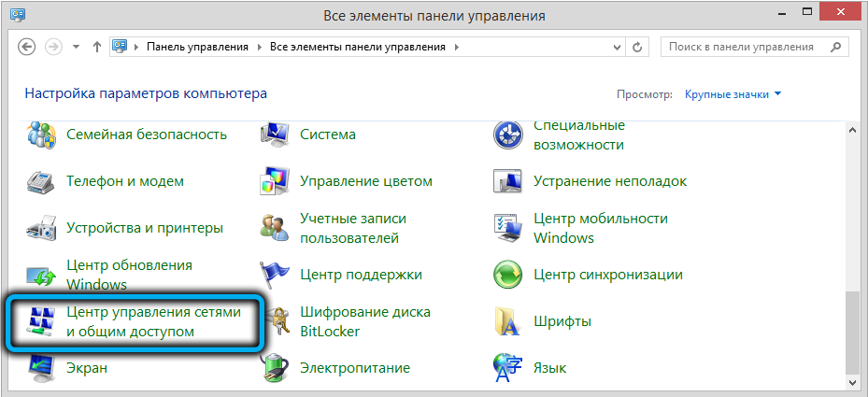The image size is (868, 397).
Task: Select the Панель управления breadcrumb
Action: click(198, 47)
